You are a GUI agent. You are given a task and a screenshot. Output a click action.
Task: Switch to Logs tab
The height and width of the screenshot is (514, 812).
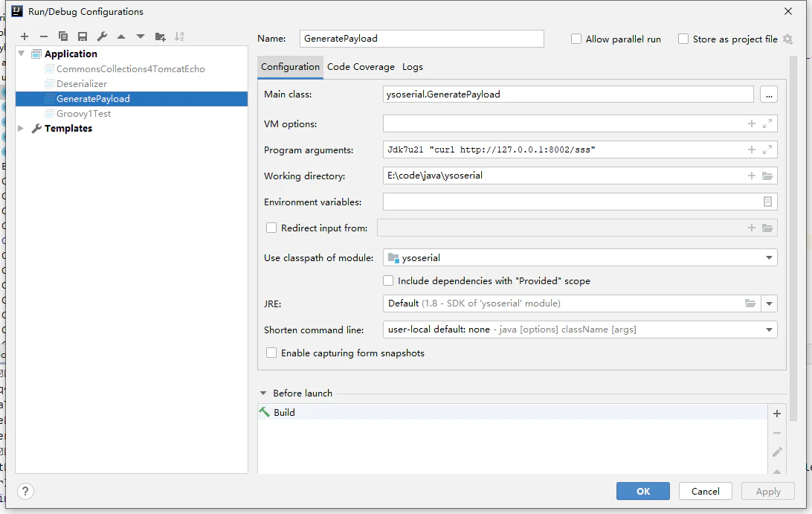click(413, 67)
